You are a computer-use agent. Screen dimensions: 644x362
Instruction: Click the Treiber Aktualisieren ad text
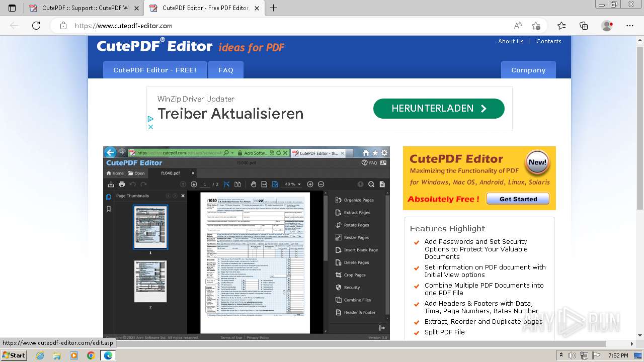[230, 114]
